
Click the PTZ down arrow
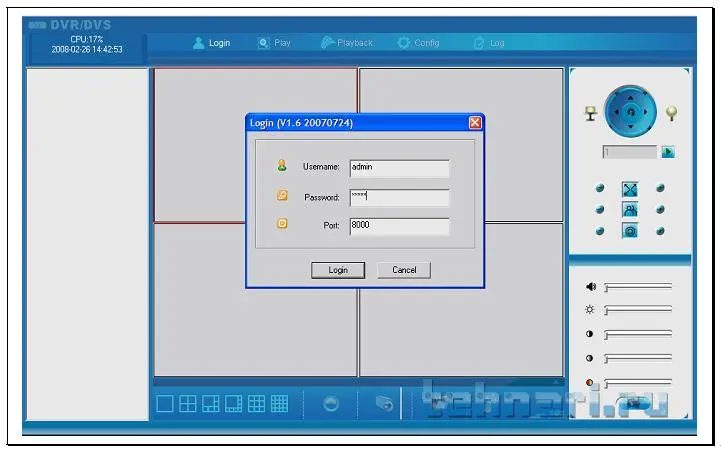click(630, 126)
